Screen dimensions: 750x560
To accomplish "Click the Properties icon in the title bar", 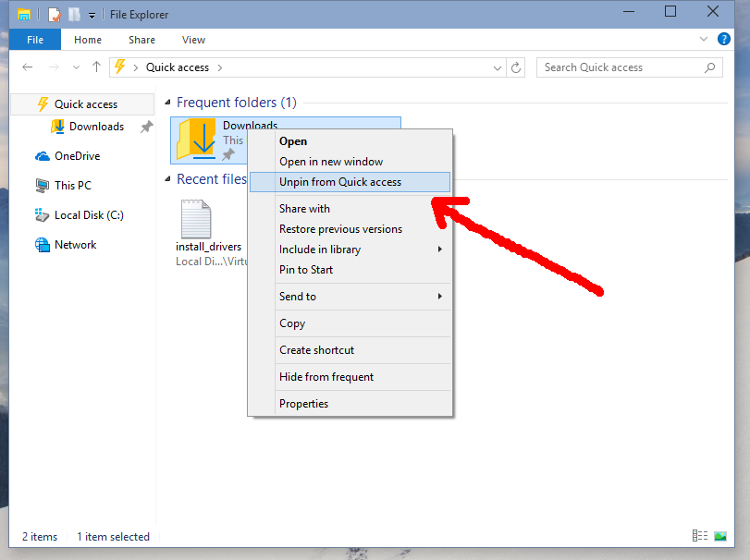I will (54, 14).
